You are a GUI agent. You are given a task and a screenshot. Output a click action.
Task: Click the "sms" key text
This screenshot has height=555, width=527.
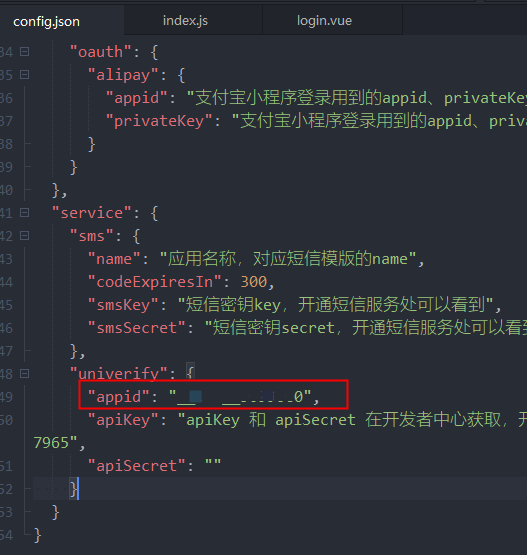coord(92,236)
